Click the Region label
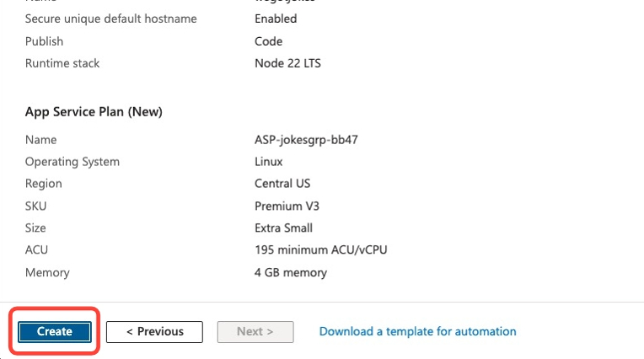 coord(44,184)
